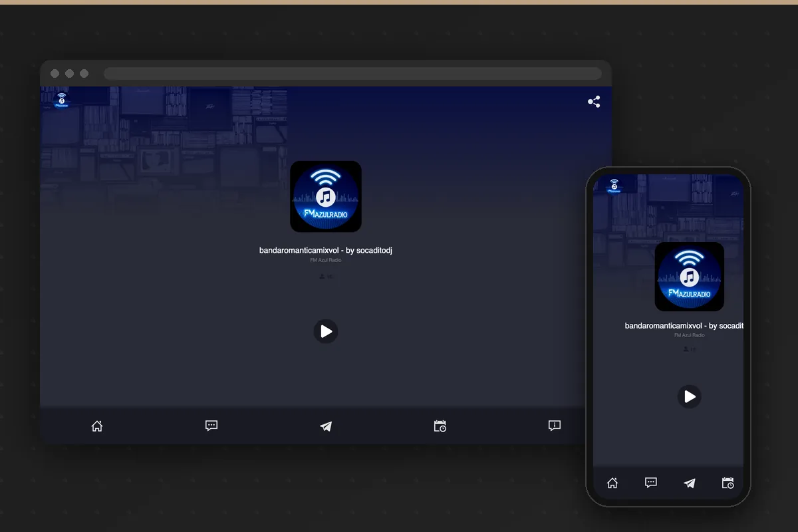
Task: Open Home in desktop bottom navigation
Action: (x=97, y=426)
